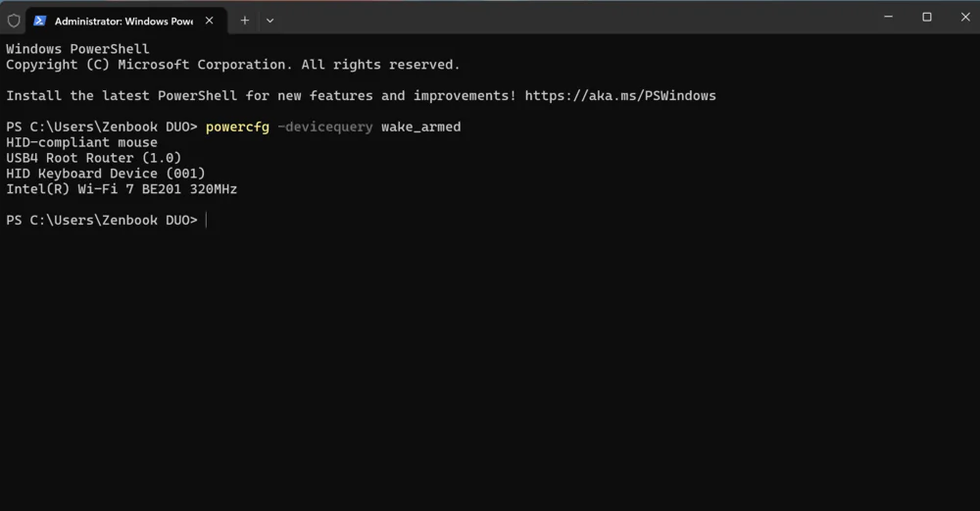Click the 'powercfg' command text
The image size is (980, 511).
click(237, 127)
